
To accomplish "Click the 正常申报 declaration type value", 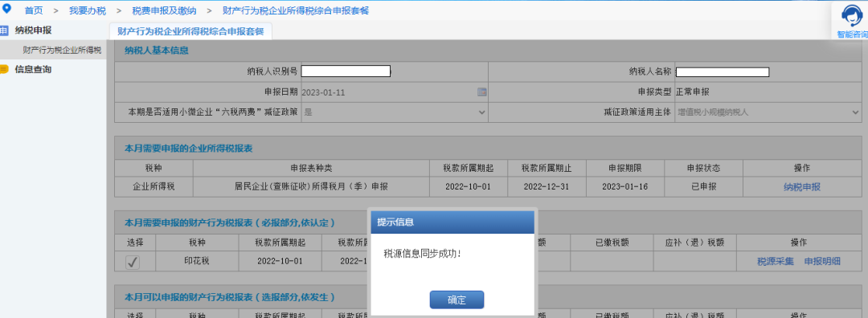I will click(693, 92).
